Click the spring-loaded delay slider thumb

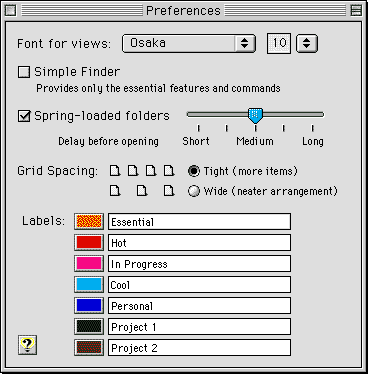[256, 115]
